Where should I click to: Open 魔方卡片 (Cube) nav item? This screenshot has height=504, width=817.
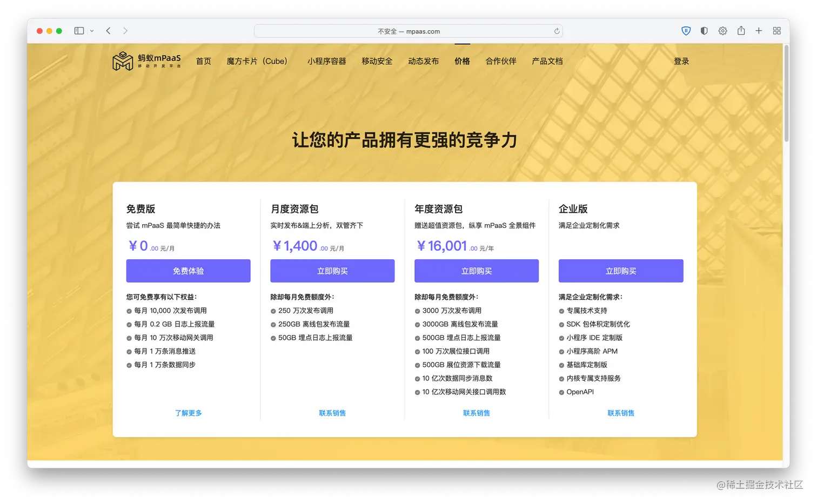pyautogui.click(x=257, y=61)
